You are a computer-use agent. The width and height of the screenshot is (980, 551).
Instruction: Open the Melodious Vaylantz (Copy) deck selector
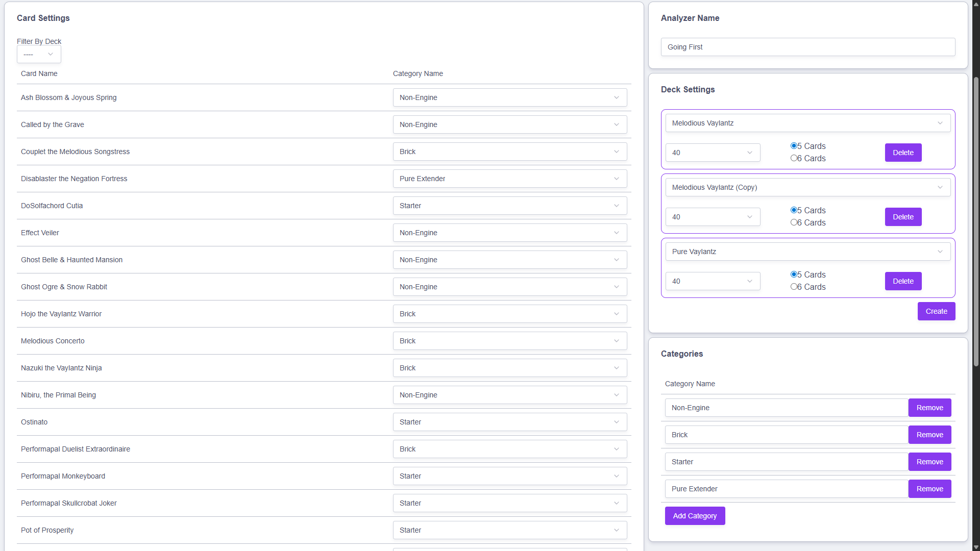tap(808, 187)
